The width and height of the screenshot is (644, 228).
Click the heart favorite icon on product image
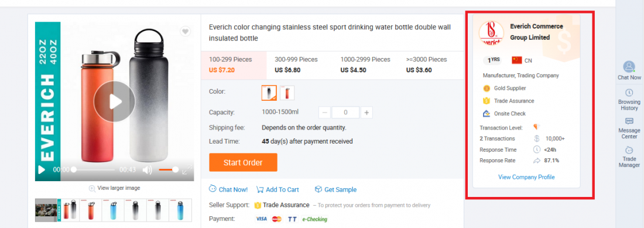click(x=185, y=32)
